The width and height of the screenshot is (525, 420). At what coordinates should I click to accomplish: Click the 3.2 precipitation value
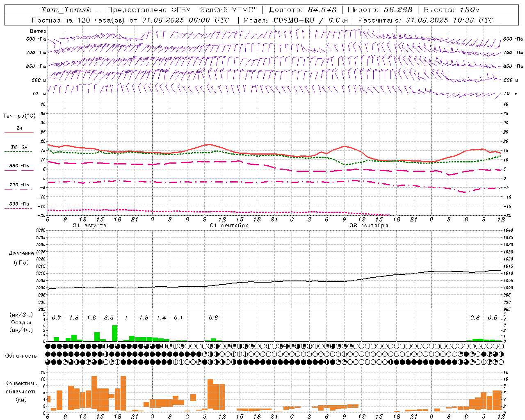(109, 317)
